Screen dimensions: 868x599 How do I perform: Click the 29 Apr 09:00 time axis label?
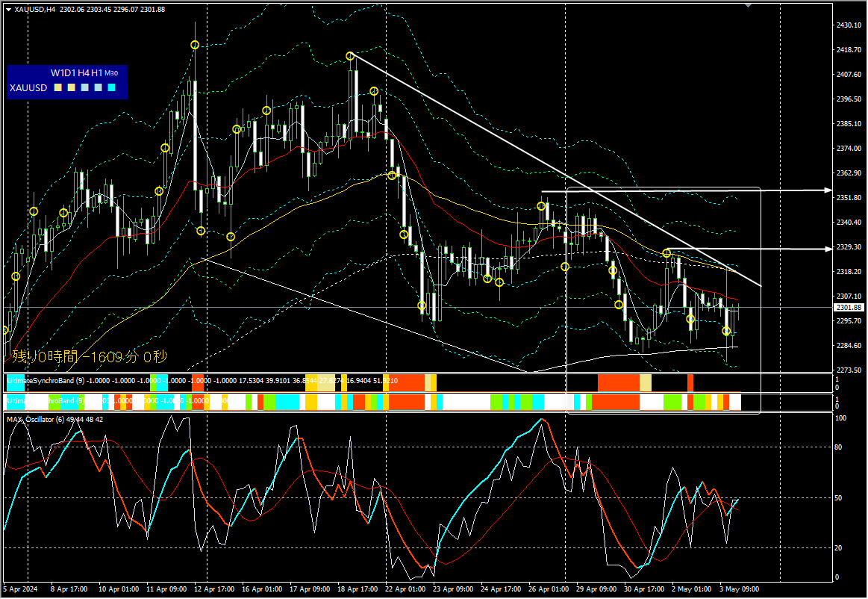tap(596, 589)
